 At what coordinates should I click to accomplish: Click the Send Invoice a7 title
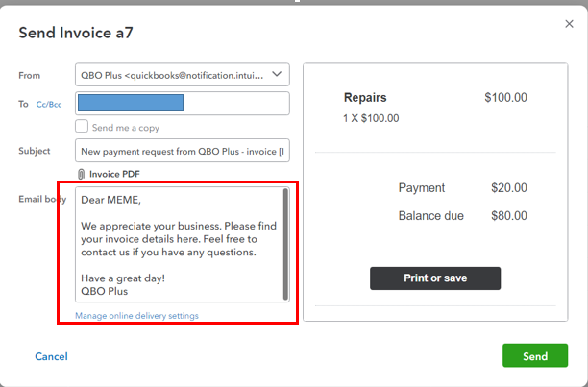pyautogui.click(x=76, y=33)
